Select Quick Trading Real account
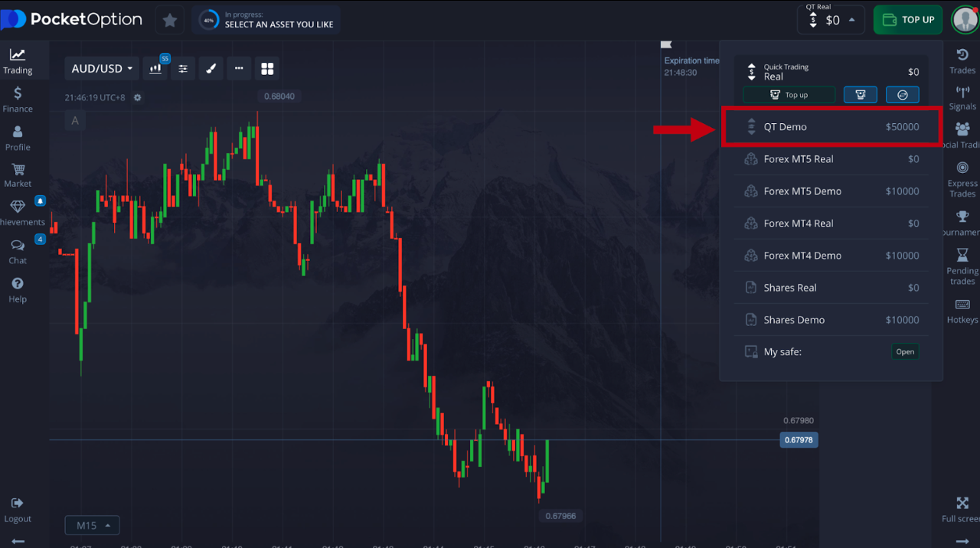The height and width of the screenshot is (548, 980). pyautogui.click(x=831, y=71)
